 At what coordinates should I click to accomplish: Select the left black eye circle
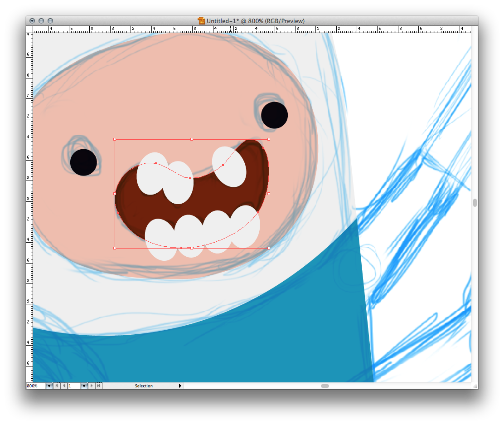[x=83, y=162]
